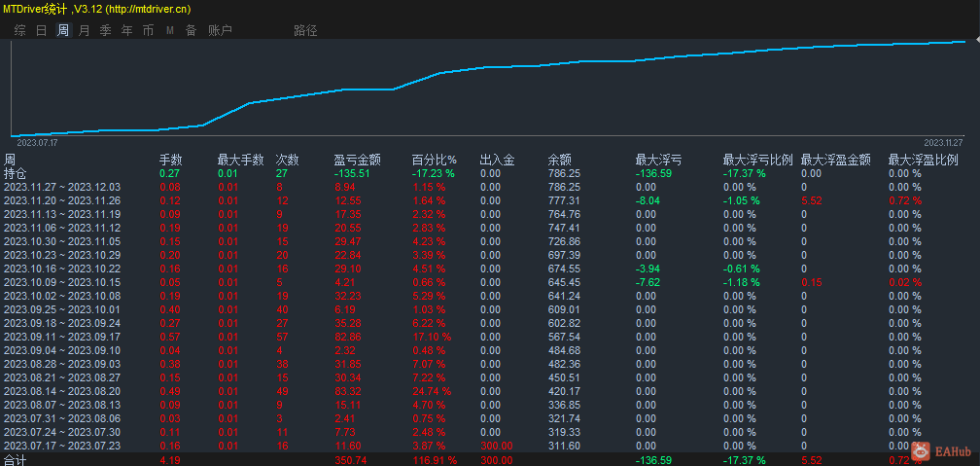Click the 持仓 loss value -135.51
980x466 pixels.
(353, 173)
